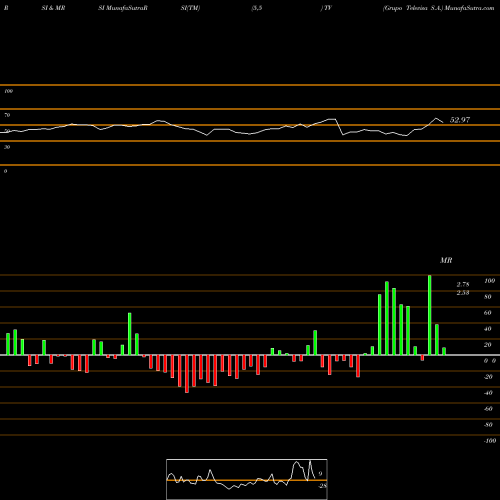Click the MR axis label -40
The width and height of the screenshot is (500, 500).
click(x=488, y=393)
